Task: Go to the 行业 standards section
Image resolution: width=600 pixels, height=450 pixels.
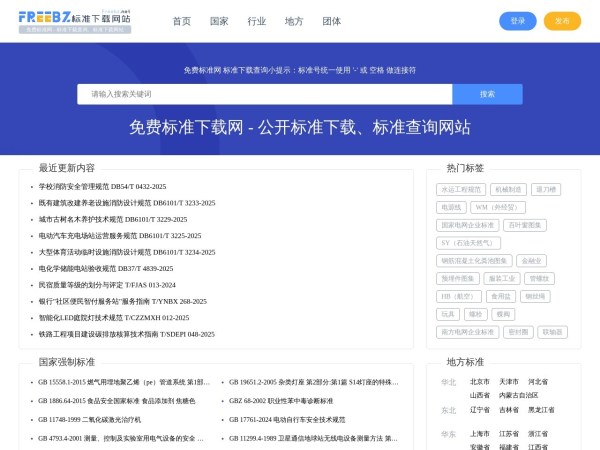Action: [257, 21]
